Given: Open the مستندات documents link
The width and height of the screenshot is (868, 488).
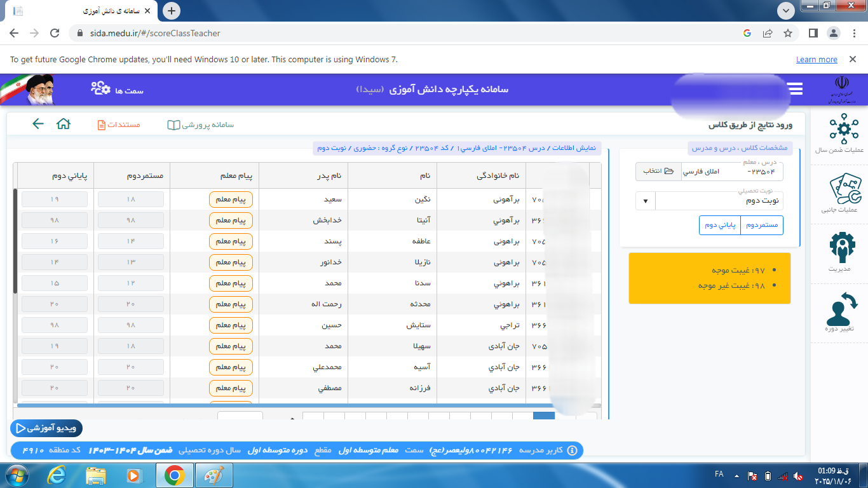Looking at the screenshot, I should pos(119,125).
